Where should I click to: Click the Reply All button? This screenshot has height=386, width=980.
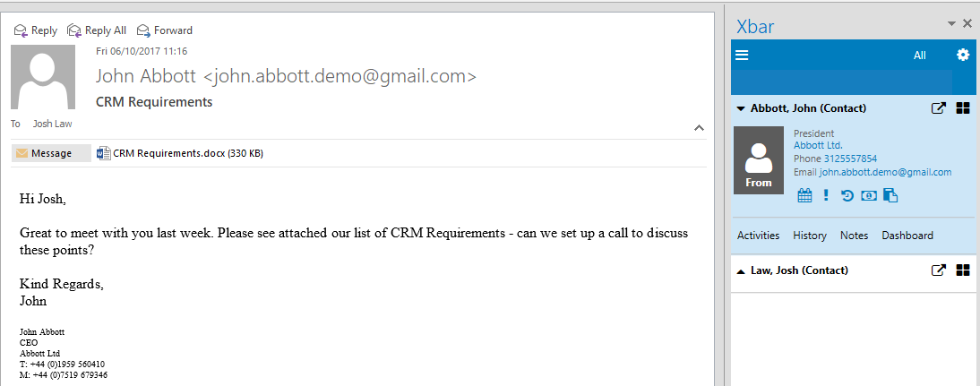[x=97, y=30]
